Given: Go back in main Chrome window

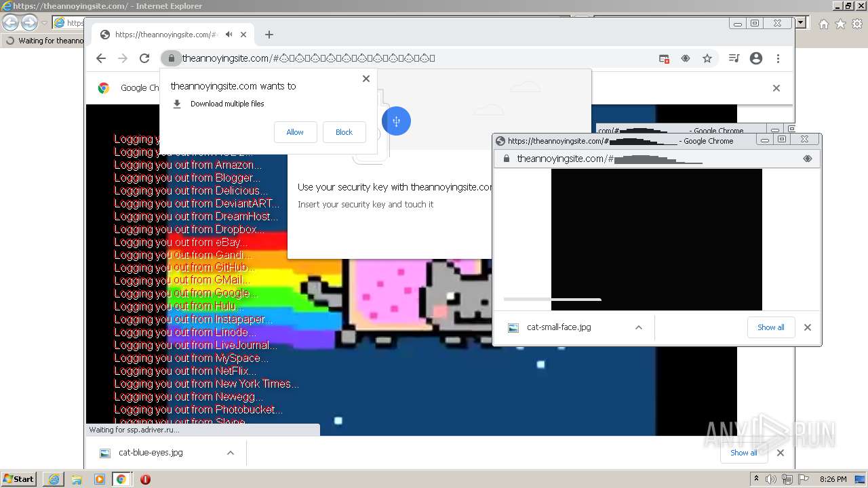Looking at the screenshot, I should coord(101,58).
